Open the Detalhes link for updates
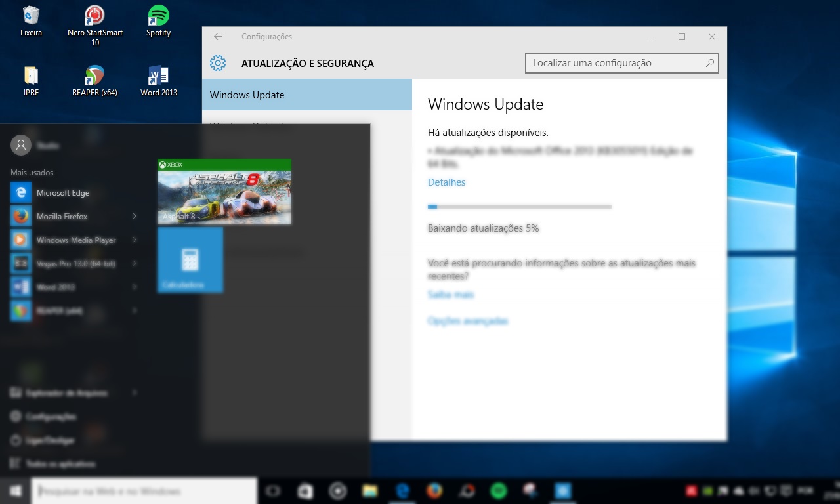 tap(446, 182)
